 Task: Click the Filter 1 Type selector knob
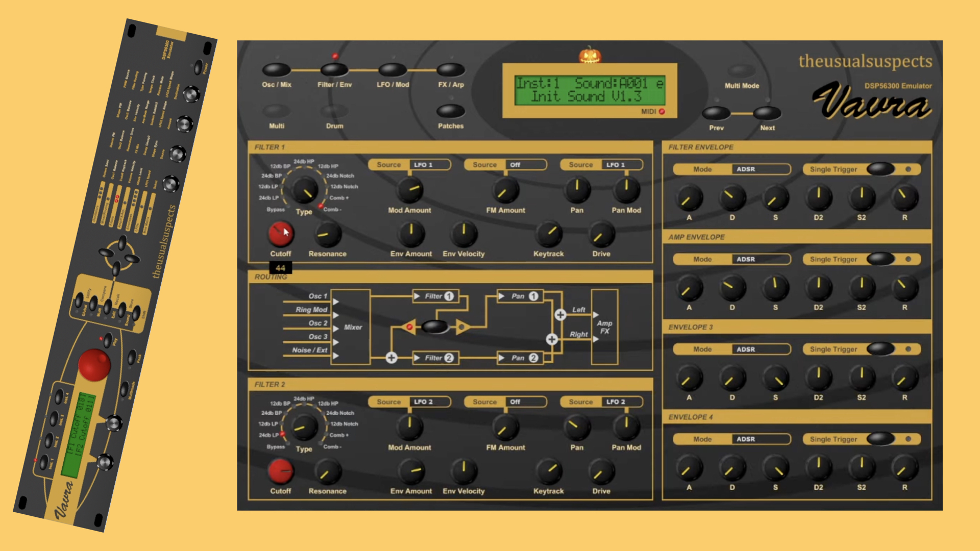point(305,191)
